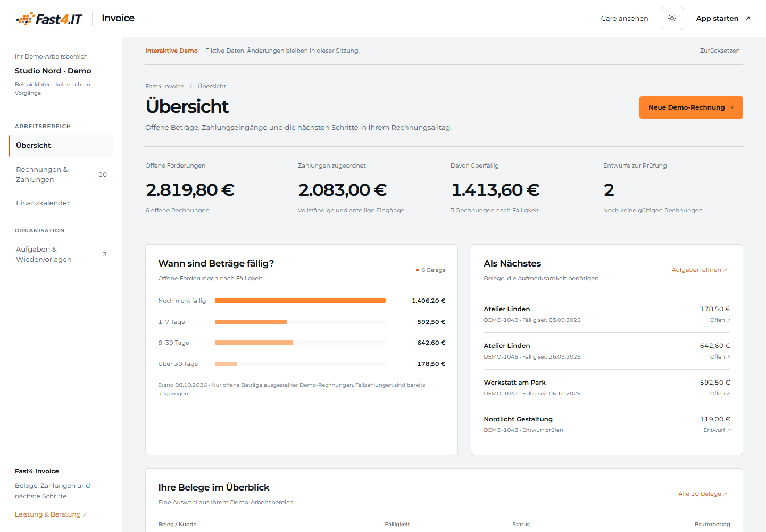
Task: Click the Beleg / Kunde column header
Action: (x=177, y=525)
